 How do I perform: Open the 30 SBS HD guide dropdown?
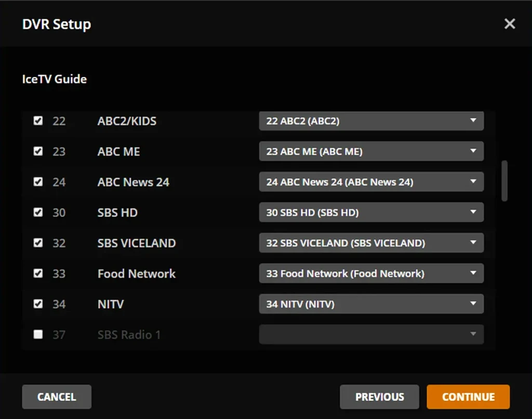click(371, 212)
